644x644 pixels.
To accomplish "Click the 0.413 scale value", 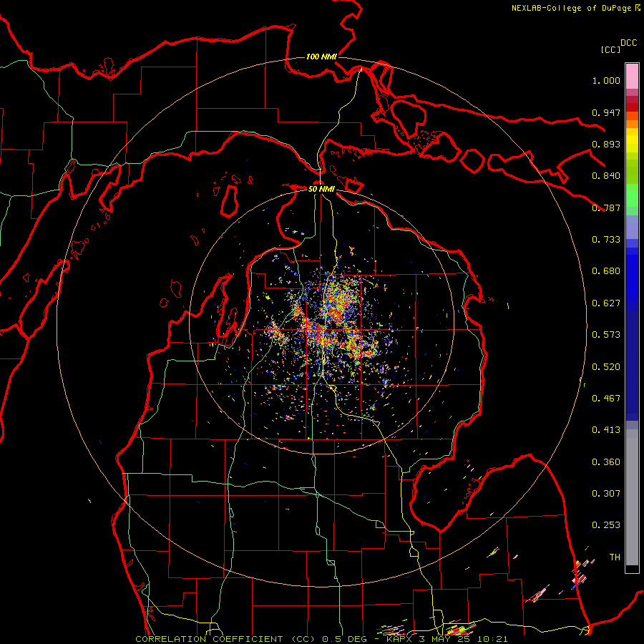I will 606,430.
